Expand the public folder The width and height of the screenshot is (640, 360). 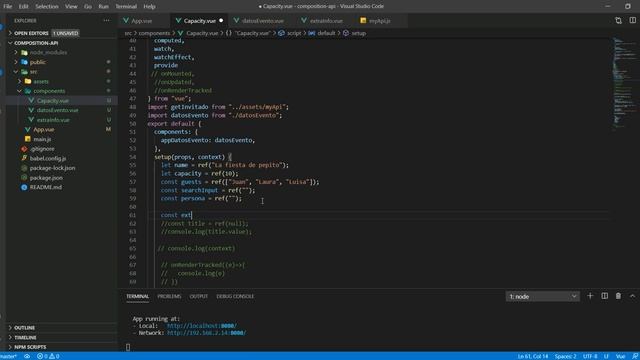click(x=38, y=62)
